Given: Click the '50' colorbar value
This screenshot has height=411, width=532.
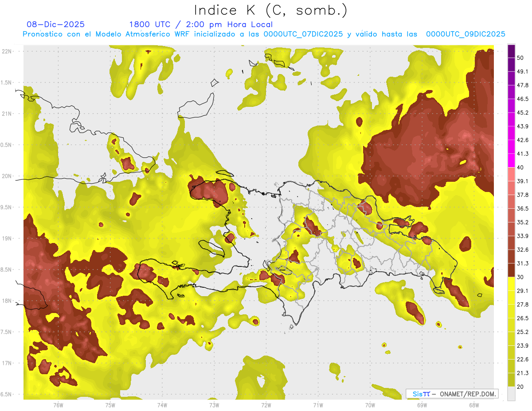Looking at the screenshot, I should tap(520, 58).
